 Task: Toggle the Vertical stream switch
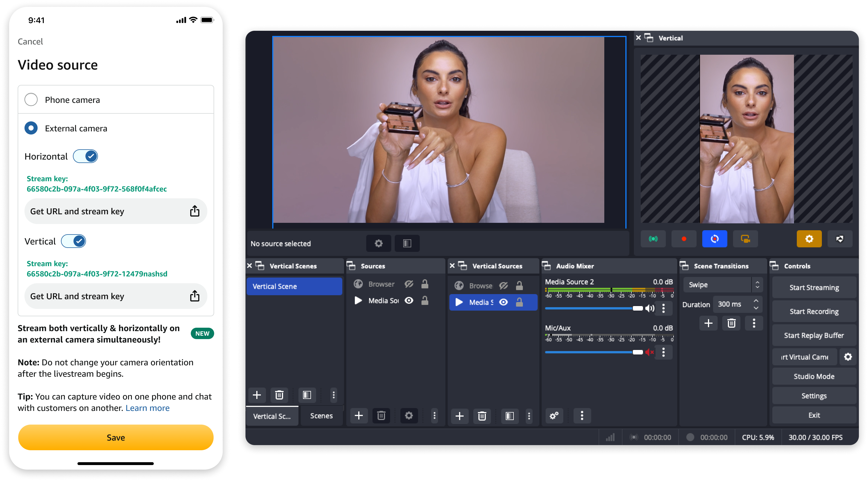click(x=73, y=241)
